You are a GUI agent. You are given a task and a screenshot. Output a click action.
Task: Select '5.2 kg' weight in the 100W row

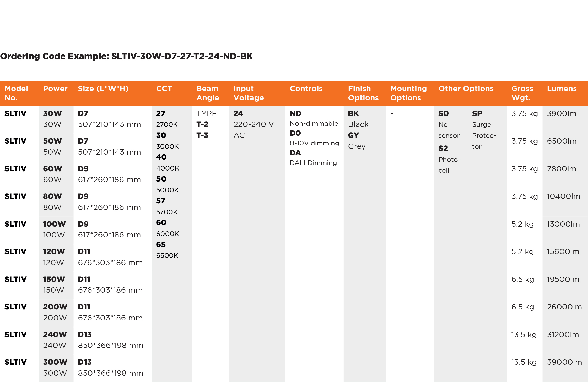pyautogui.click(x=522, y=224)
